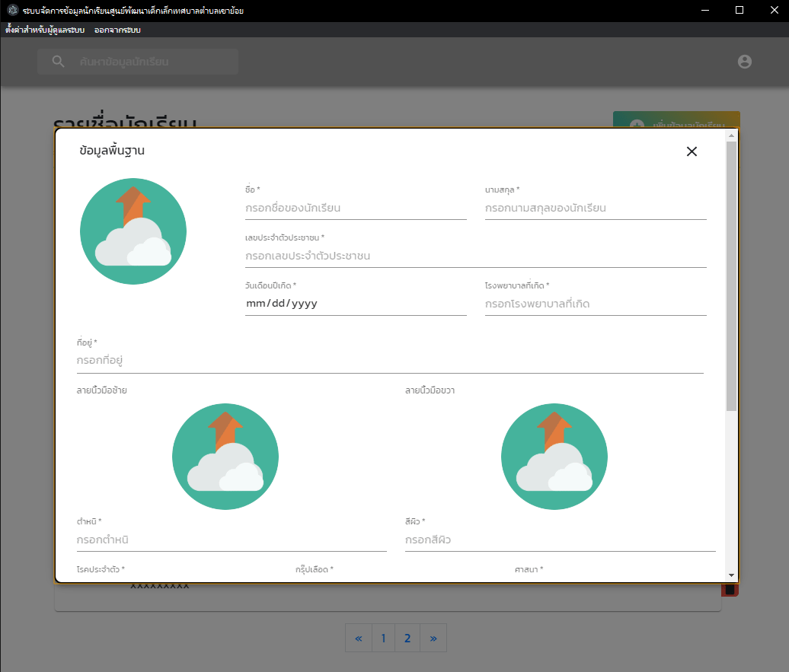Enter the เลขประจำตัวประชาชน ID field
The image size is (789, 672).
coord(475,256)
